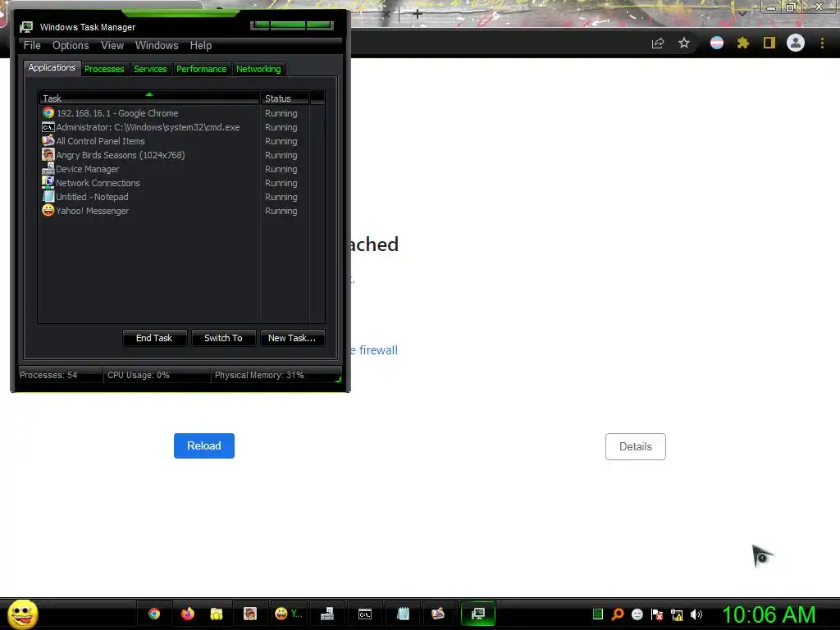This screenshot has width=840, height=630.
Task: Click the green CPU meter tray icon
Action: [598, 614]
